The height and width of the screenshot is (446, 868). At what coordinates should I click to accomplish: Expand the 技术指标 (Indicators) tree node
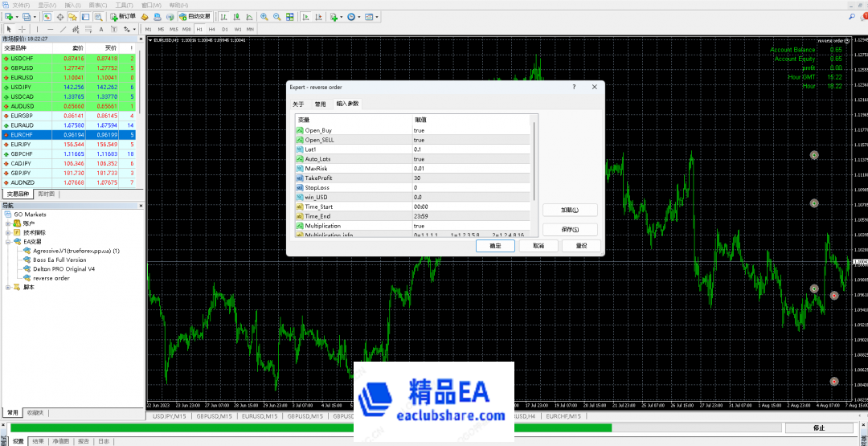click(8, 232)
